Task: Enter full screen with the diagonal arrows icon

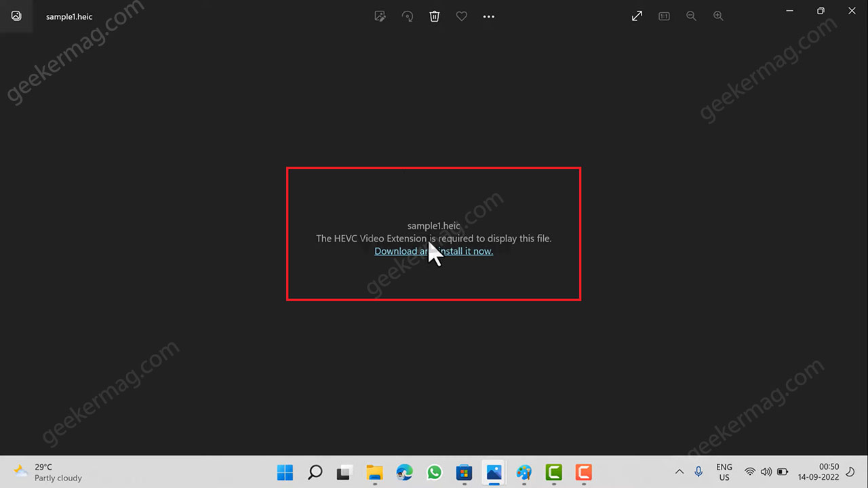Action: point(637,16)
